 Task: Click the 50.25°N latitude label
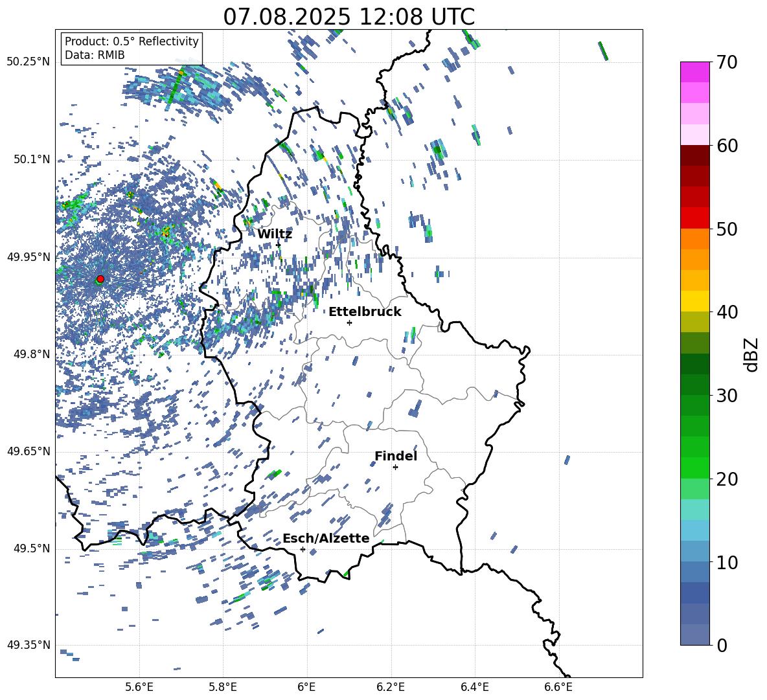(29, 62)
